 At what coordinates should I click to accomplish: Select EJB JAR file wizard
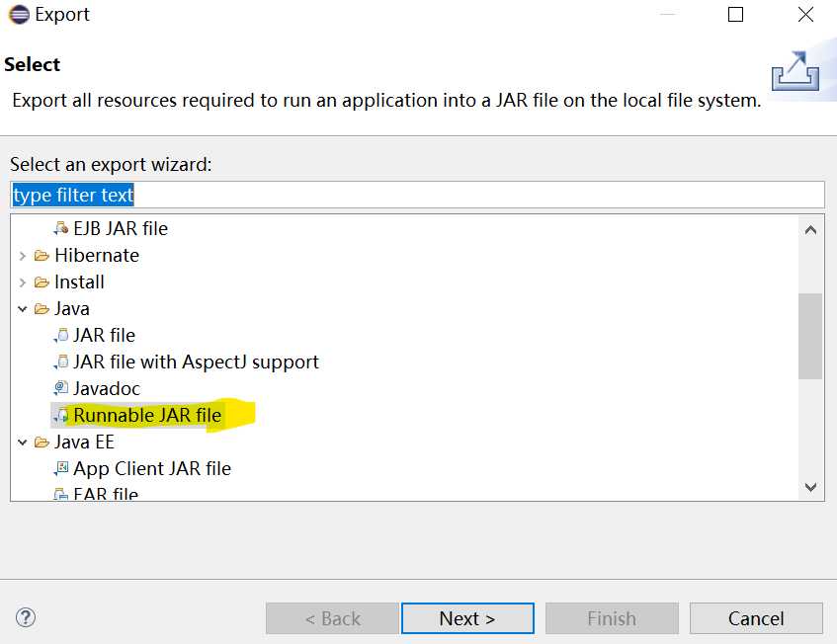(121, 228)
